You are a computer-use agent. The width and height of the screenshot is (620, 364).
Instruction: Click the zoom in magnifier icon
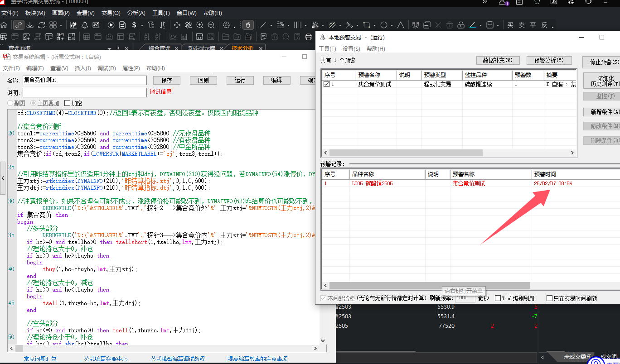tap(200, 25)
